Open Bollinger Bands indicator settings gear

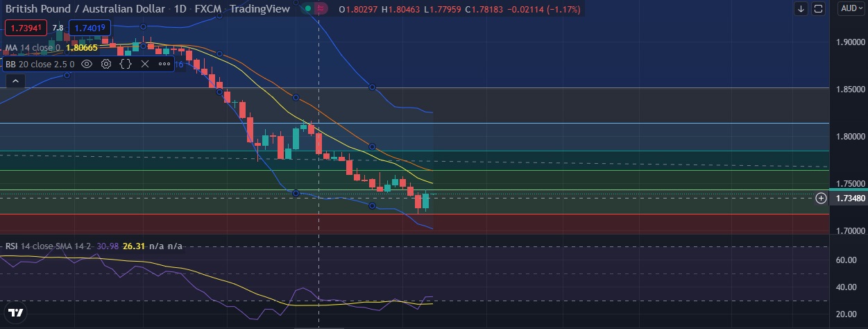tap(106, 64)
